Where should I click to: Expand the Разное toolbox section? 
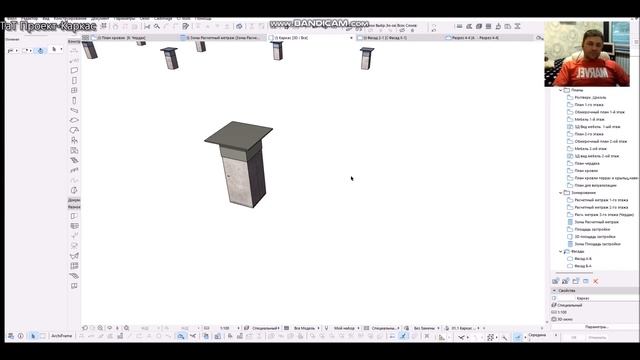74,207
